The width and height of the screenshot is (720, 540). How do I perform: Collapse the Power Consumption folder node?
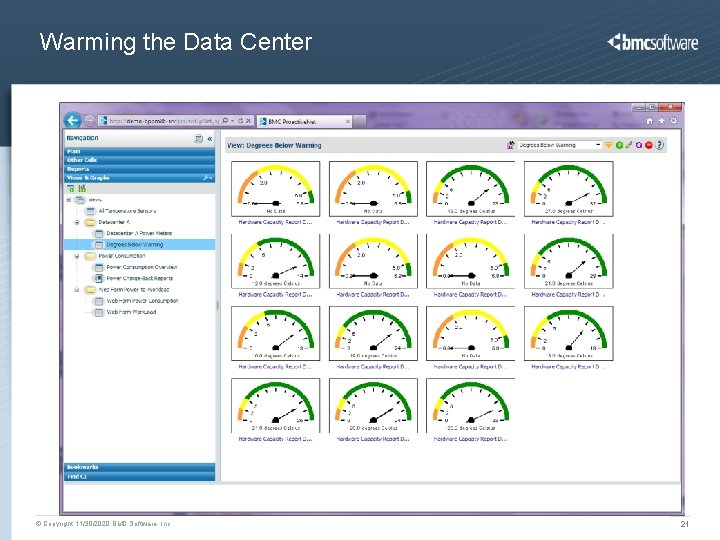pyautogui.click(x=77, y=256)
